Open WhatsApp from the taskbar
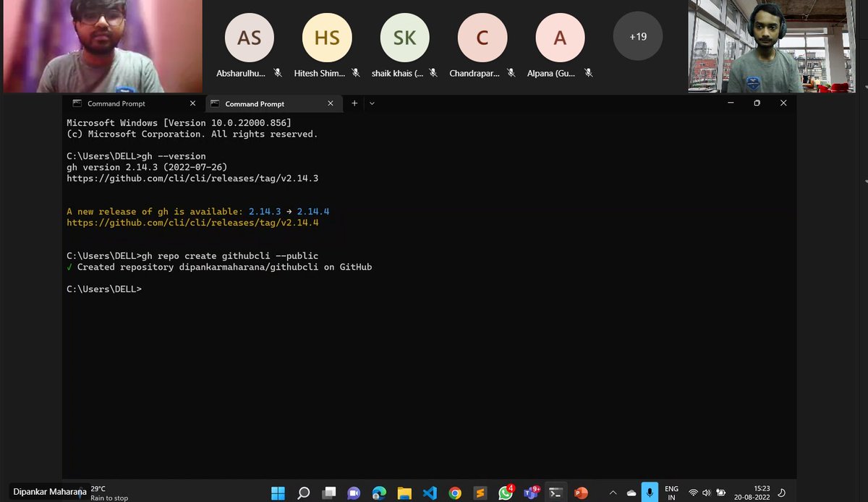The height and width of the screenshot is (502, 868). pyautogui.click(x=506, y=493)
